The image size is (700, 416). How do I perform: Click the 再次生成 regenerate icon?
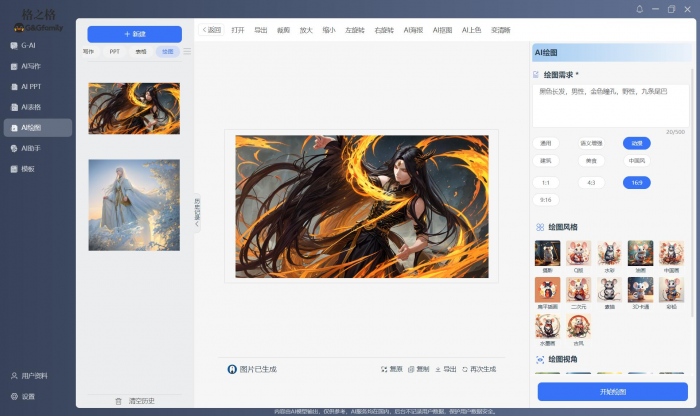465,369
